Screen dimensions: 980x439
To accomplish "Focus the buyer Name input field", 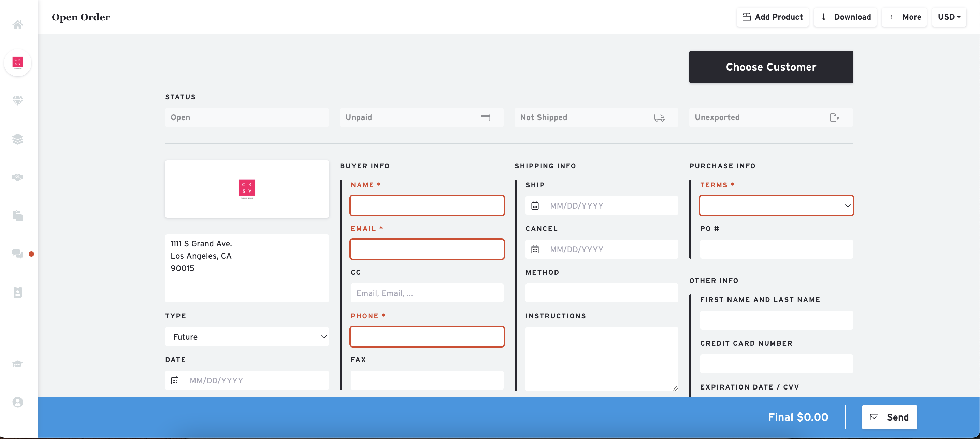I will [x=427, y=206].
